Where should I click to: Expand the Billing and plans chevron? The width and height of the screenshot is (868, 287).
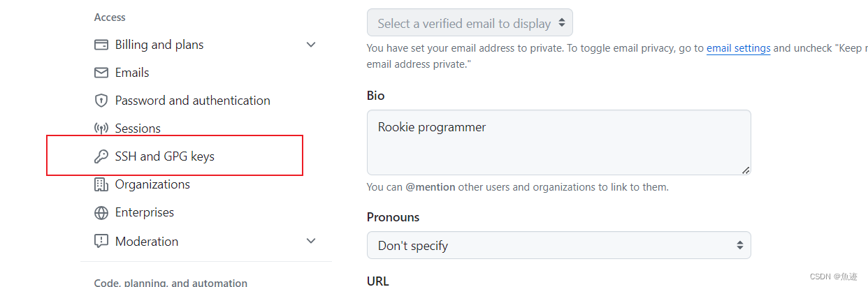tap(312, 45)
